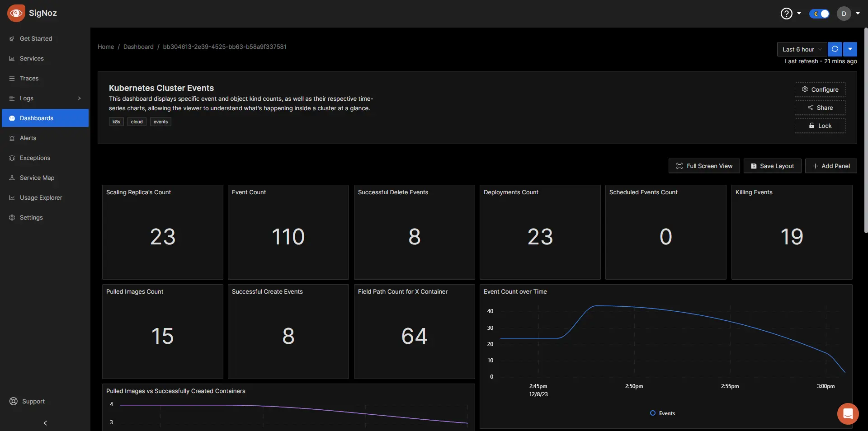Screen dimensions: 868x431
Task: Click the Successful Delete Events panel title
Action: (x=393, y=192)
